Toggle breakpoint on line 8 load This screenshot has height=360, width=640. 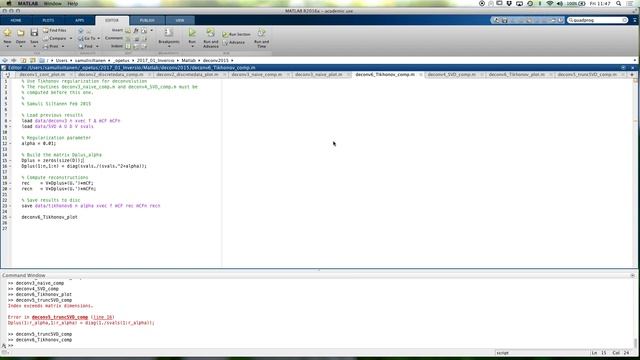tap(10, 121)
